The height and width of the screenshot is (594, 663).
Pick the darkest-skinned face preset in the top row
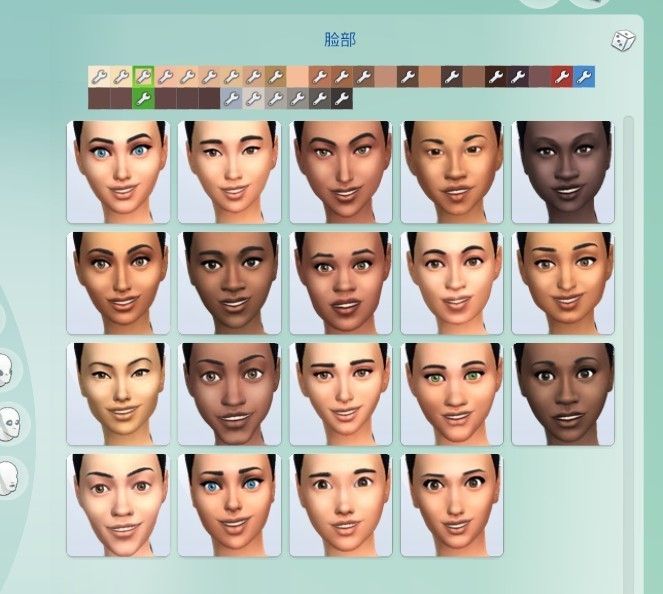click(x=563, y=172)
